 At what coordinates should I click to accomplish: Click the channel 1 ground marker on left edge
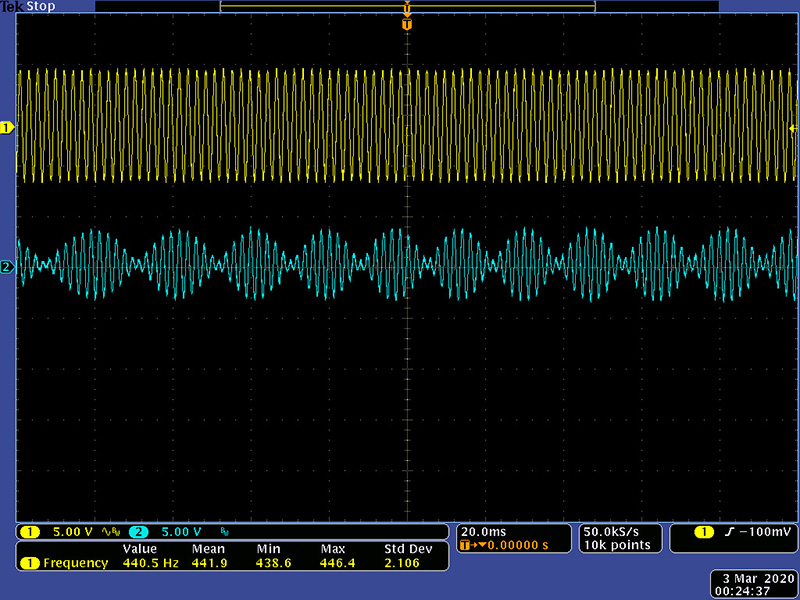pyautogui.click(x=7, y=128)
